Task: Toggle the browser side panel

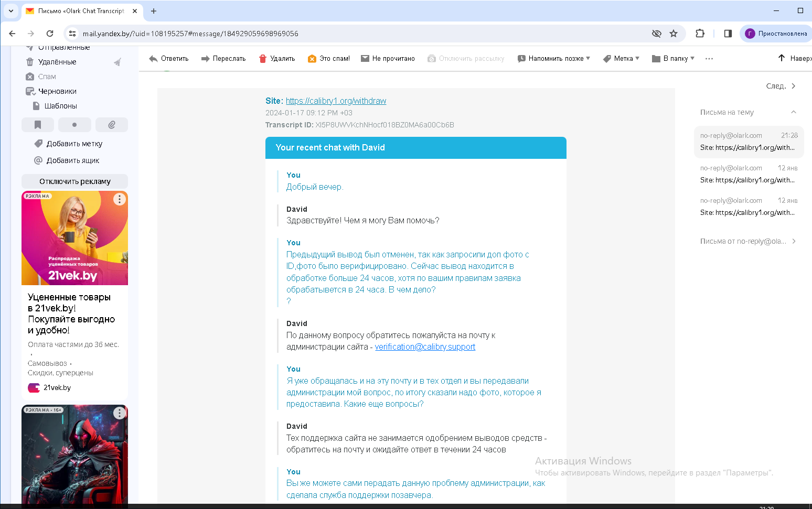Action: [728, 34]
